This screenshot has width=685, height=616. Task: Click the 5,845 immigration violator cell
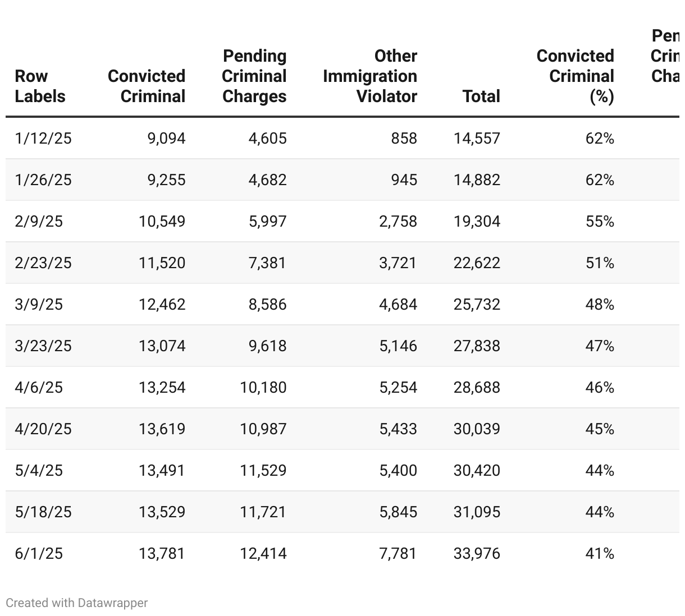point(398,512)
